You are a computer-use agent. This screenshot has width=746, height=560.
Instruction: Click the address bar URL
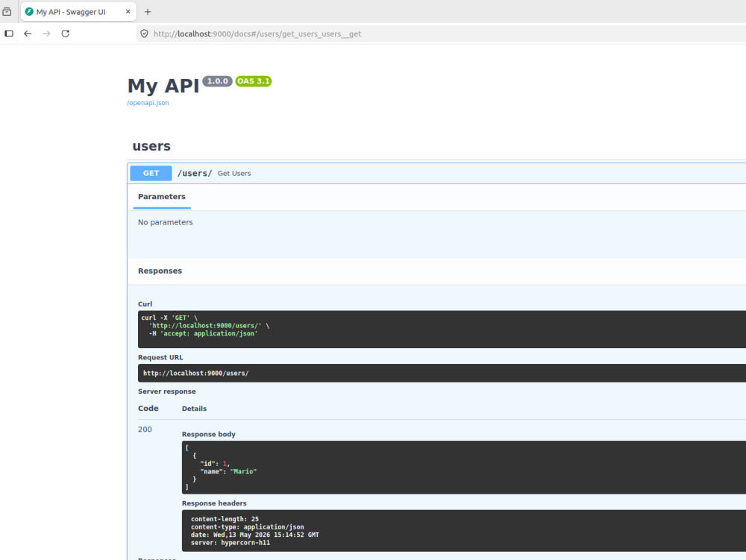pyautogui.click(x=257, y=34)
